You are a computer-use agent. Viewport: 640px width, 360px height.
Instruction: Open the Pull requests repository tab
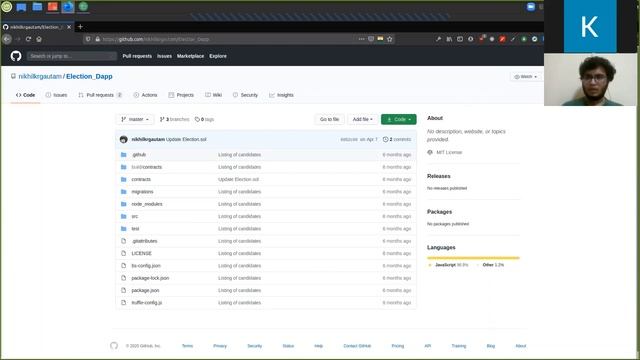[x=100, y=95]
